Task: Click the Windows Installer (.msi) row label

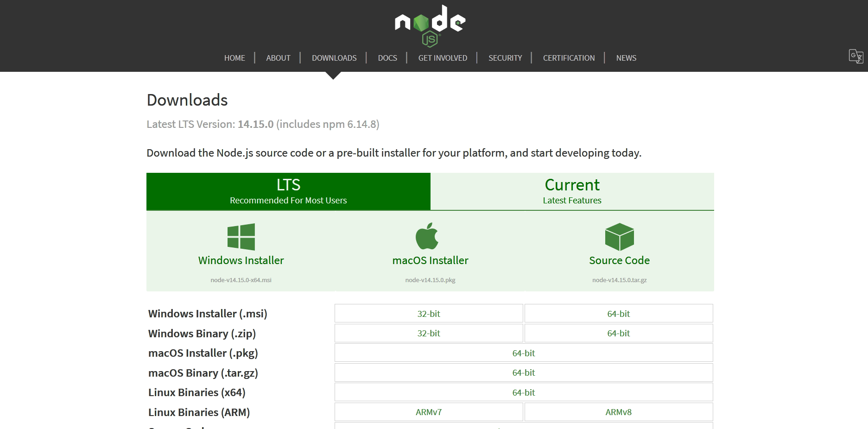Action: [x=208, y=314]
